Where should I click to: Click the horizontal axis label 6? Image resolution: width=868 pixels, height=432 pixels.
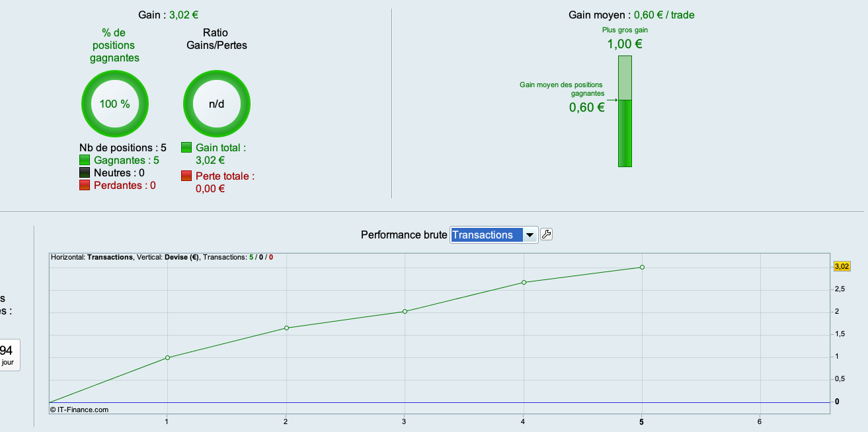click(x=760, y=421)
